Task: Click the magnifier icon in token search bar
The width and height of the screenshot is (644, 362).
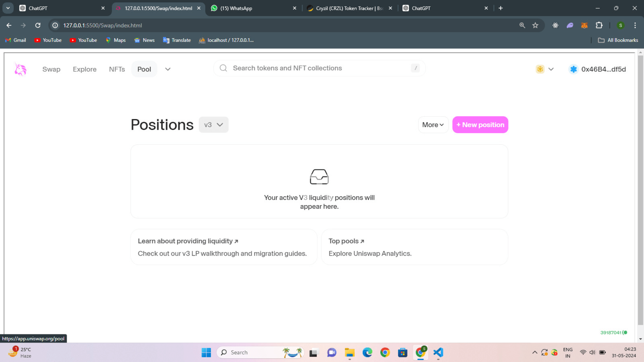Action: (223, 68)
